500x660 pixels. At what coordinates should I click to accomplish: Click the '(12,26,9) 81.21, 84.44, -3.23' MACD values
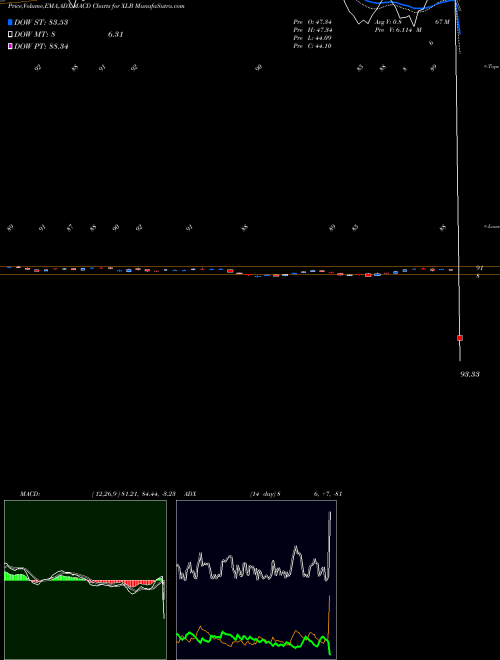[133, 494]
